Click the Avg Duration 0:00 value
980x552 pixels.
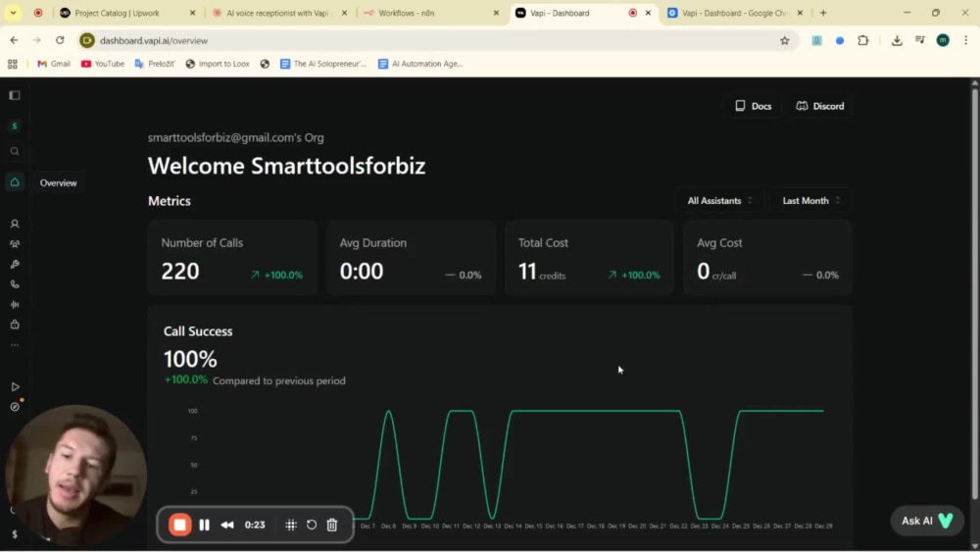click(x=362, y=272)
